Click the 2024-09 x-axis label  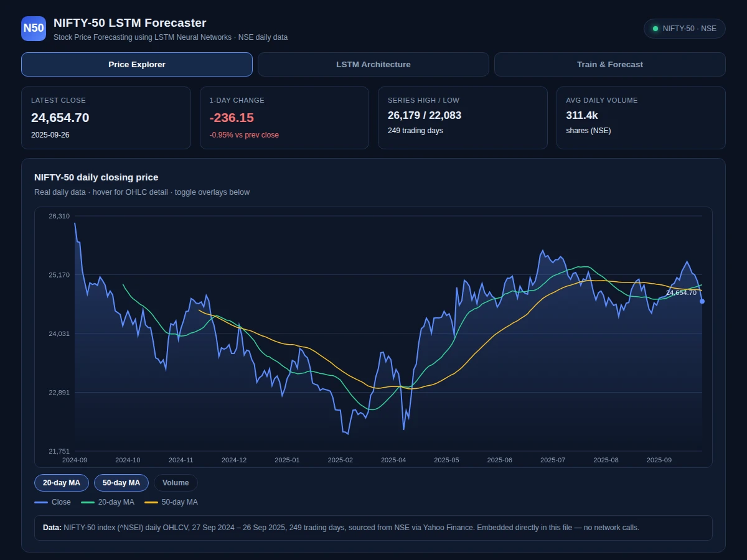pyautogui.click(x=75, y=460)
